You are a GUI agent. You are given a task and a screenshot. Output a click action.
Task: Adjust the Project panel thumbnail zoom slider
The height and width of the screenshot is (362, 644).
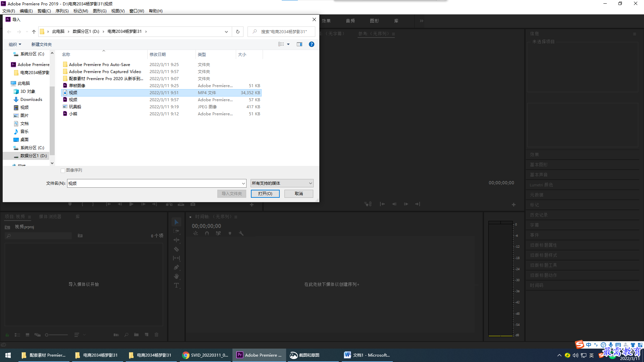56,335
